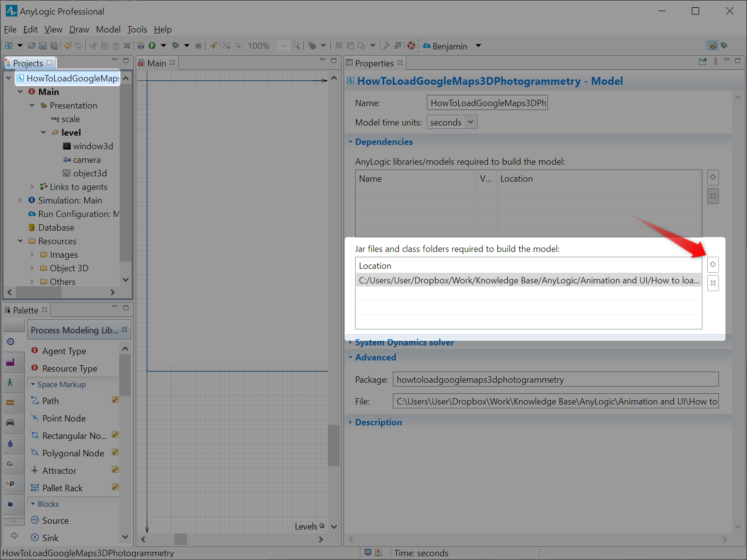Screen dimensions: 747x560
Task: Switch to the Debug perspective button
Action: tap(724, 46)
